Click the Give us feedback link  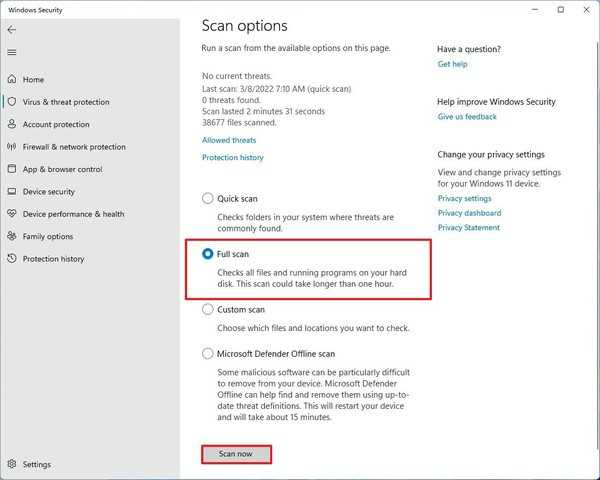pos(467,117)
